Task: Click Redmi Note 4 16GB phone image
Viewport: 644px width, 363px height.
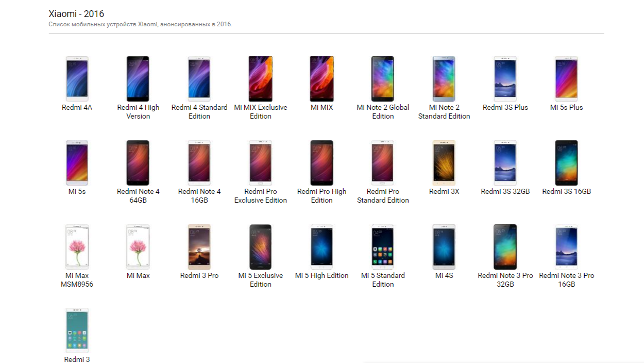Action: [199, 163]
